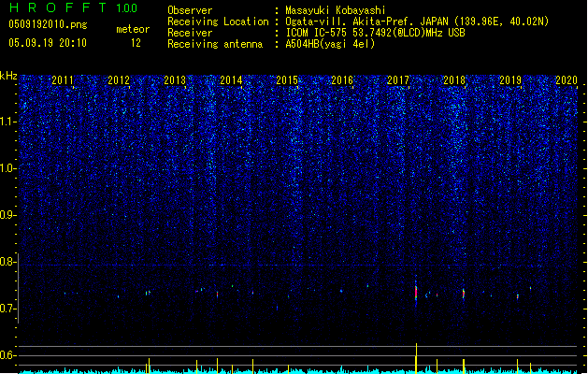This screenshot has width=588, height=374.
Task: Click the 0.9 kHz axis label
Action: [x=7, y=215]
